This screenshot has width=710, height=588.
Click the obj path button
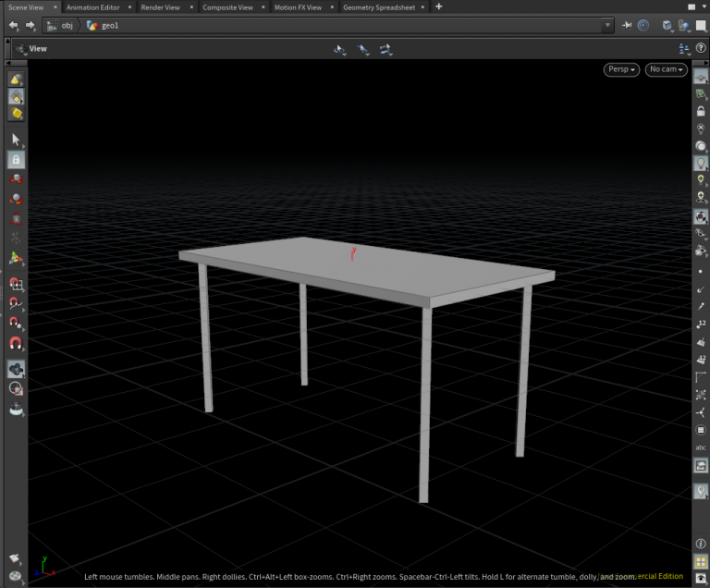point(61,26)
